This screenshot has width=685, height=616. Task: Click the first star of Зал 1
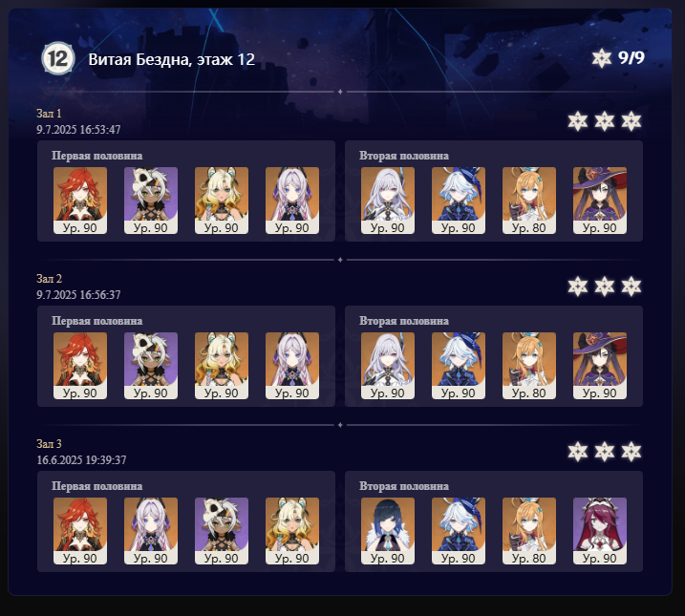(x=578, y=121)
